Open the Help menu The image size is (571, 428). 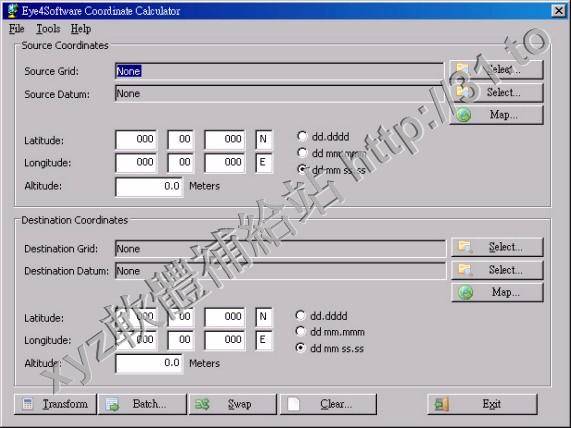(80, 29)
